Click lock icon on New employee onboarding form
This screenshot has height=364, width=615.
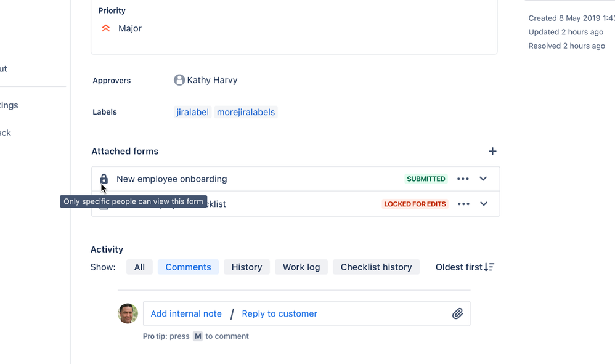(104, 179)
